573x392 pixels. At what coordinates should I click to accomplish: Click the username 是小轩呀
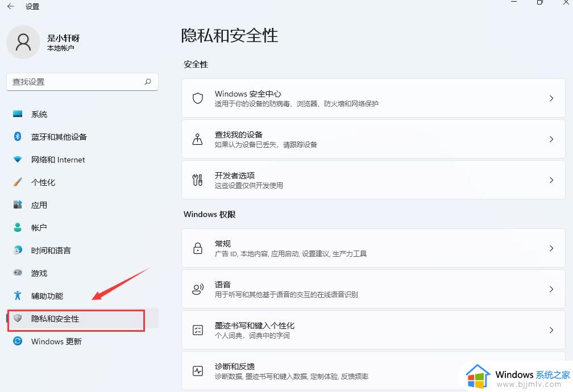[63, 38]
